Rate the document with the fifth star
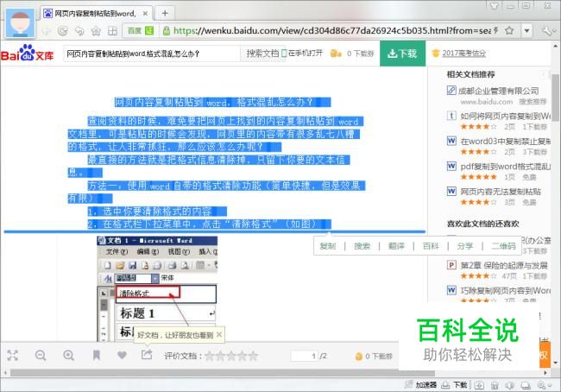Viewport: 561px width, 392px height. (253, 356)
